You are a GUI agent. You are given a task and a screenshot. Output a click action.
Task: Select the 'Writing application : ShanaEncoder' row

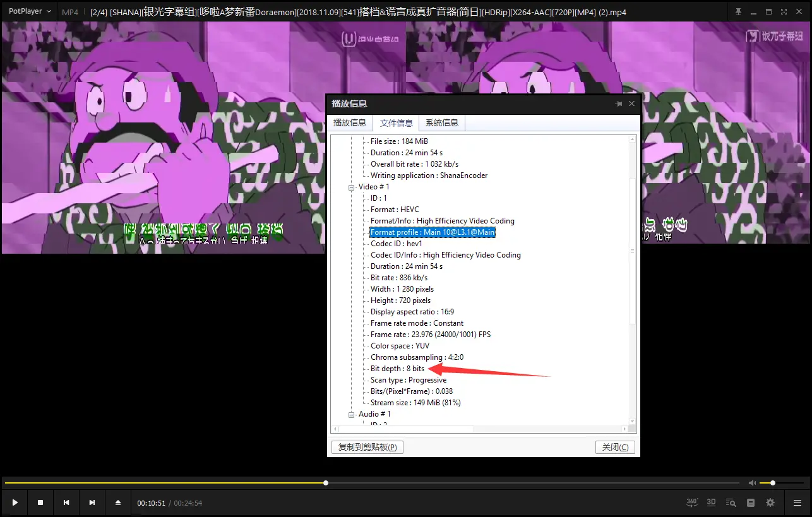point(429,175)
